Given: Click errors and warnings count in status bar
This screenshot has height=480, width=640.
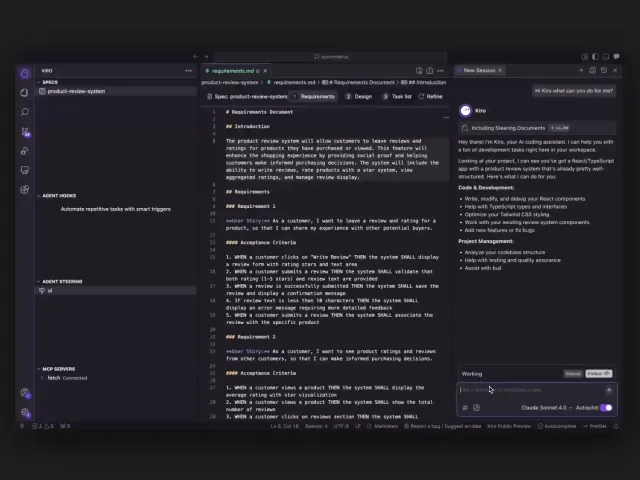Looking at the screenshot, I should [x=43, y=426].
